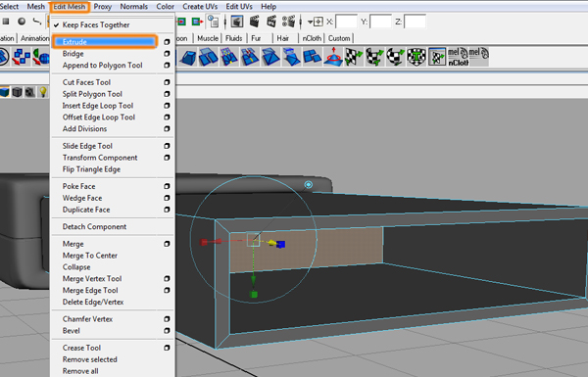Click the X coordinate input field

(x=346, y=22)
